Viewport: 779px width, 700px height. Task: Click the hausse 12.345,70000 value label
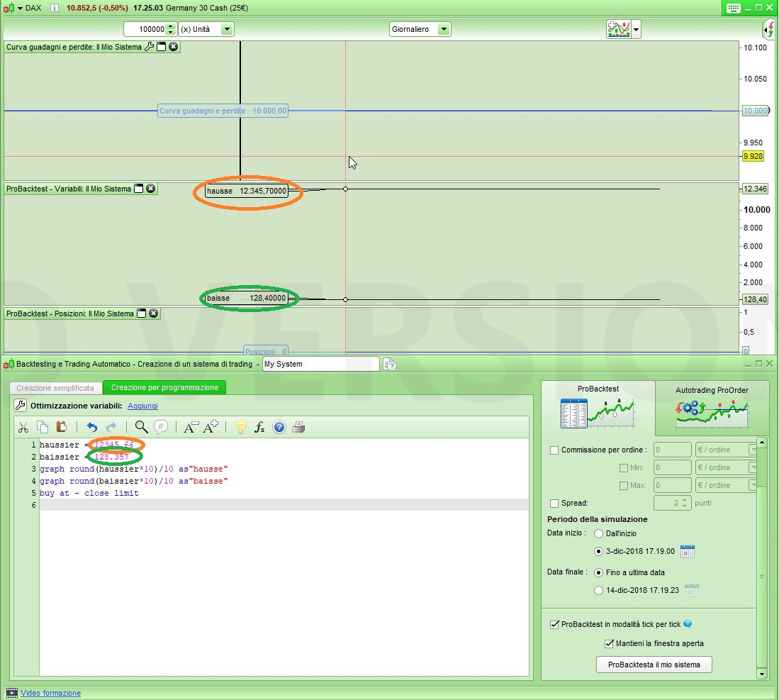247,191
